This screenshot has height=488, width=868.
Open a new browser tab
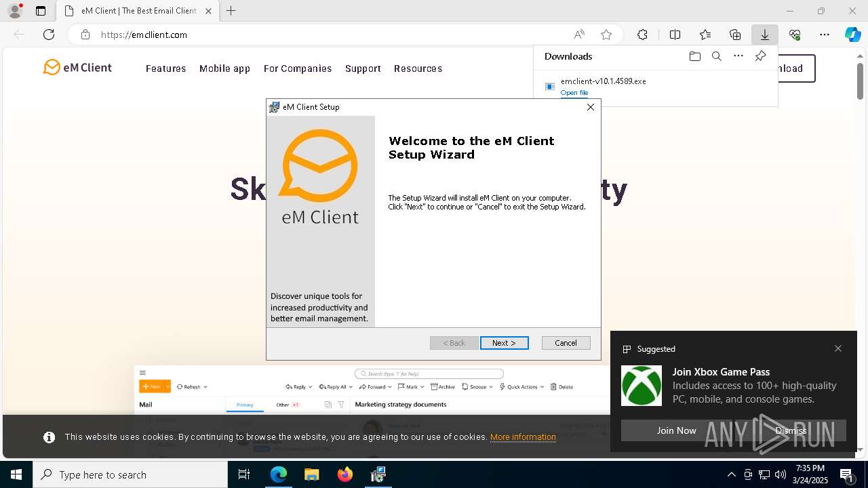click(231, 11)
